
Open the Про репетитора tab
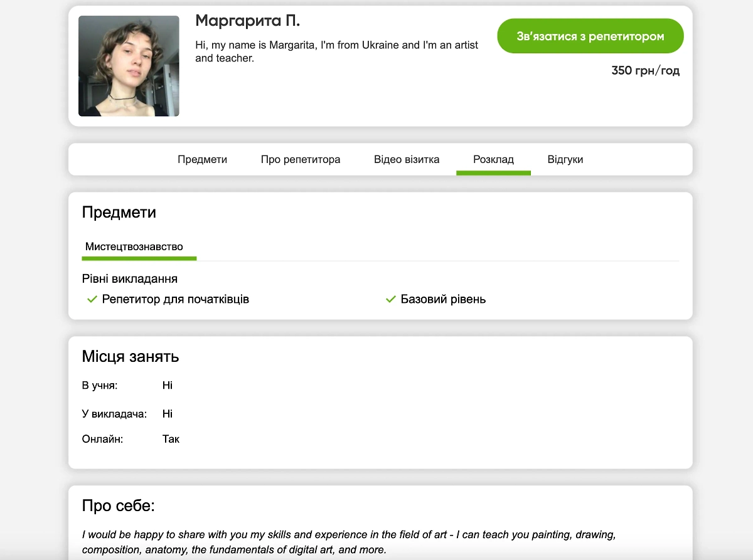[x=301, y=159]
